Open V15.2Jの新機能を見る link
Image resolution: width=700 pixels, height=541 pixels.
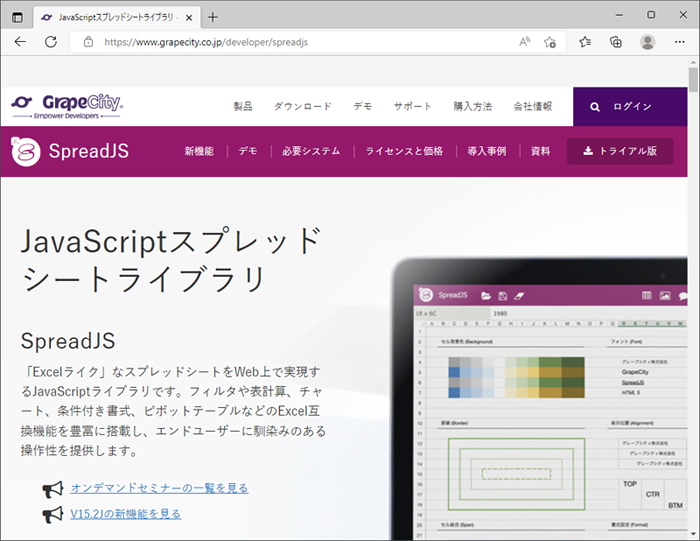tap(125, 514)
